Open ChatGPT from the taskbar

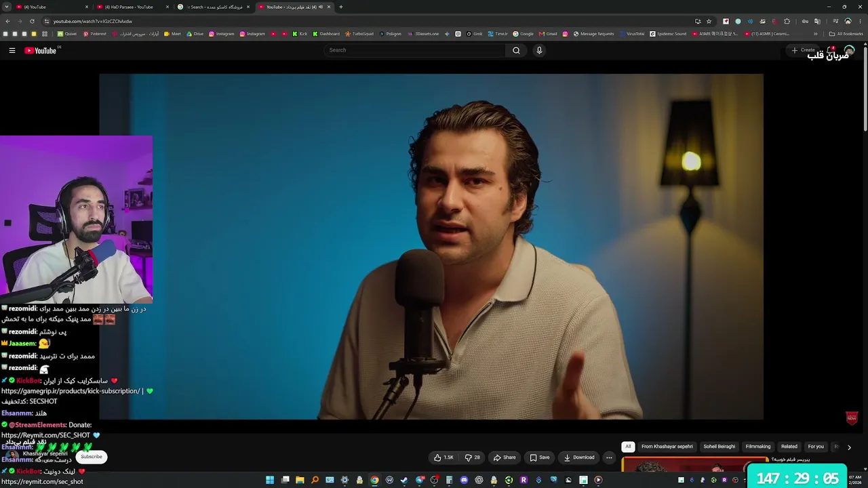tap(479, 480)
